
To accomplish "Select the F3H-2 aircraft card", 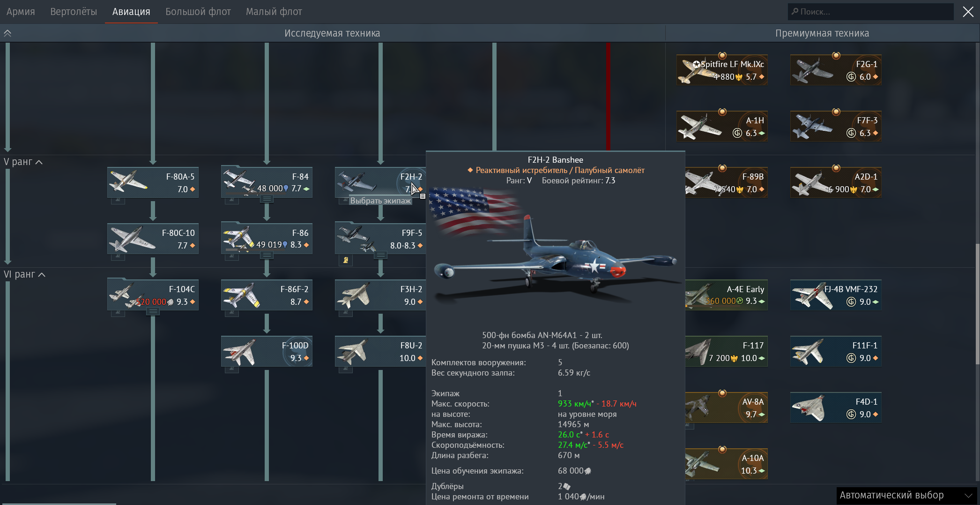I will [380, 295].
